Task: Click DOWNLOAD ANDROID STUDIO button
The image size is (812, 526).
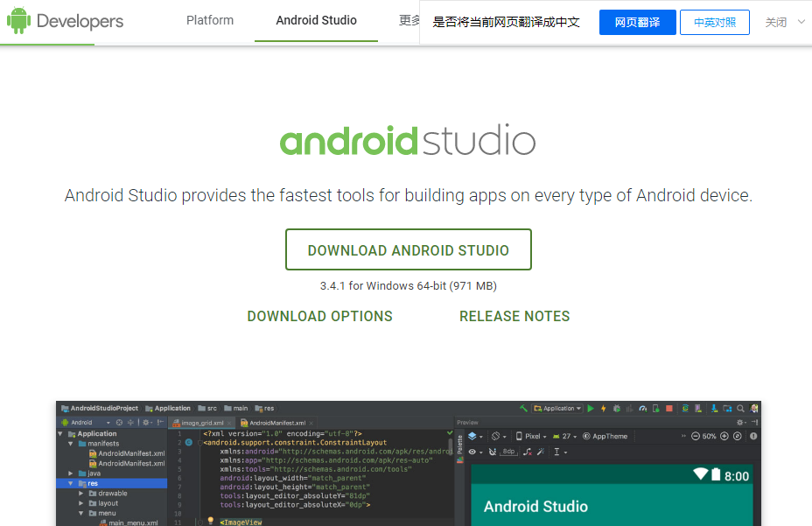Action: point(409,249)
